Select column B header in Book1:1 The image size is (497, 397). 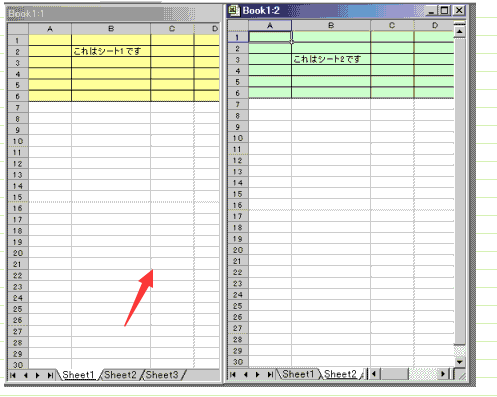point(111,29)
